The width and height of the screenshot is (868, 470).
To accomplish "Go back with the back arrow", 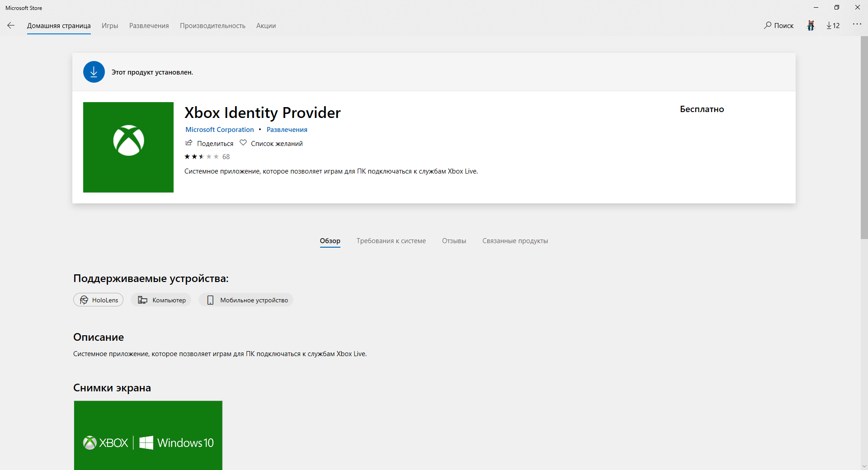I will [11, 25].
